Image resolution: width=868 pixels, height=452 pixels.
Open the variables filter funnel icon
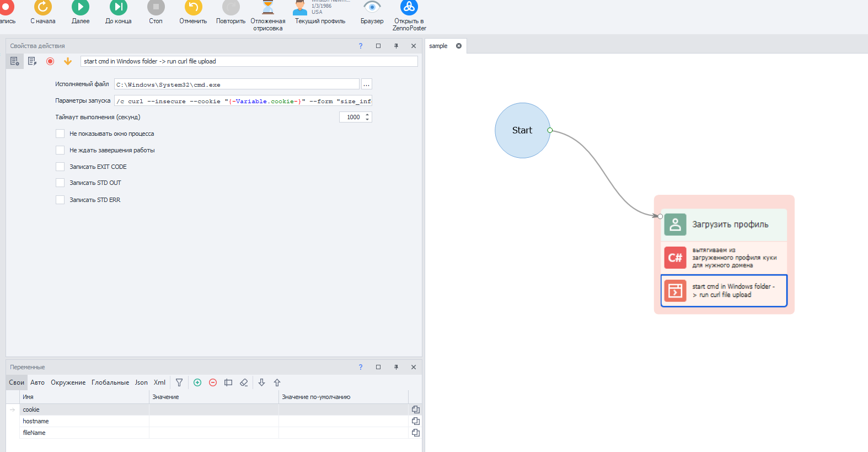[x=179, y=382]
